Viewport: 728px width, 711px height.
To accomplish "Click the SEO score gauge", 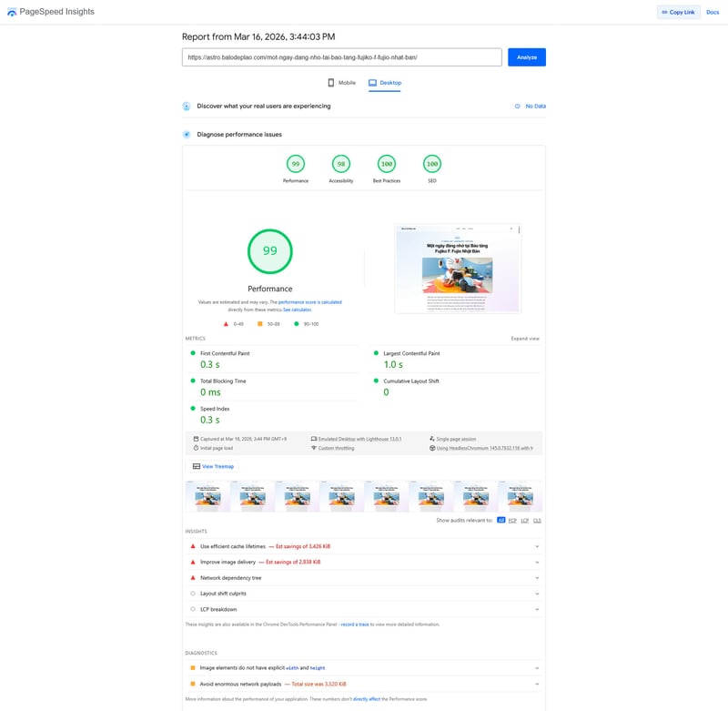I will 432,164.
